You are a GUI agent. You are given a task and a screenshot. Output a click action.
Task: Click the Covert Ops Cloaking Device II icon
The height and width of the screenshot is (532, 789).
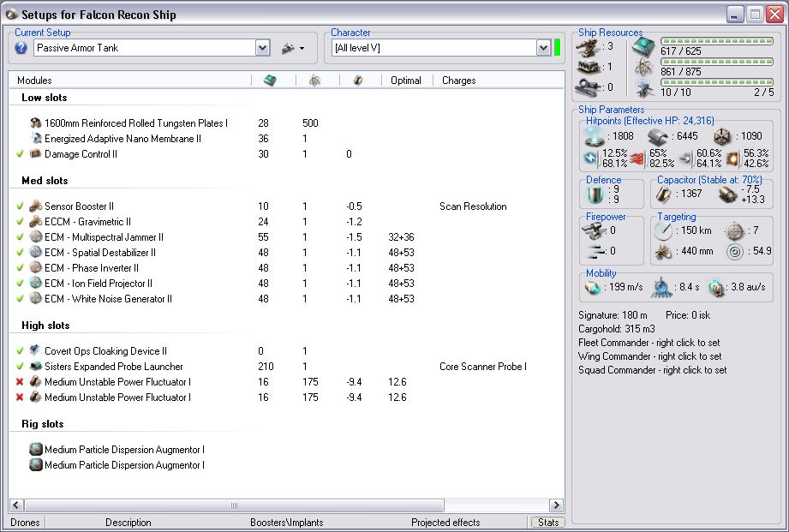[x=36, y=351]
